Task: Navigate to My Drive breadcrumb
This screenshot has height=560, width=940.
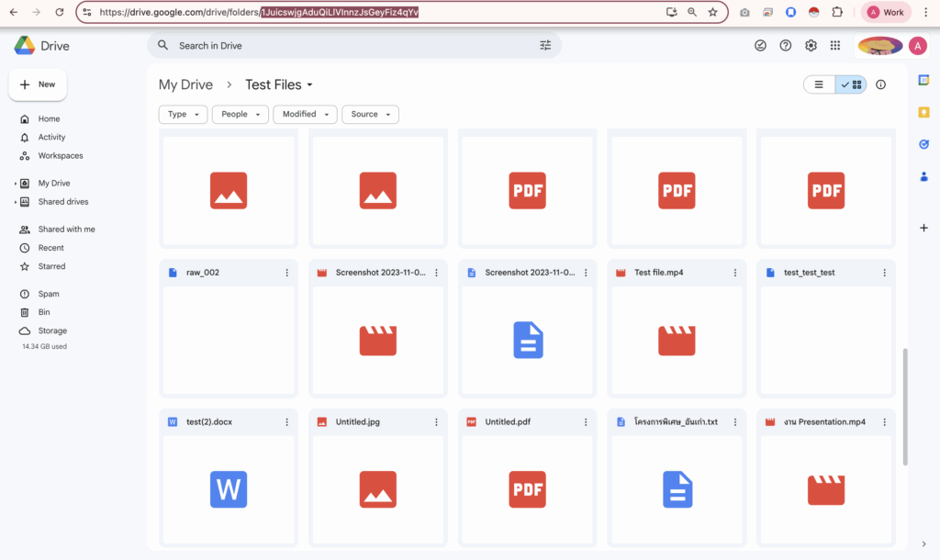Action: [x=185, y=84]
